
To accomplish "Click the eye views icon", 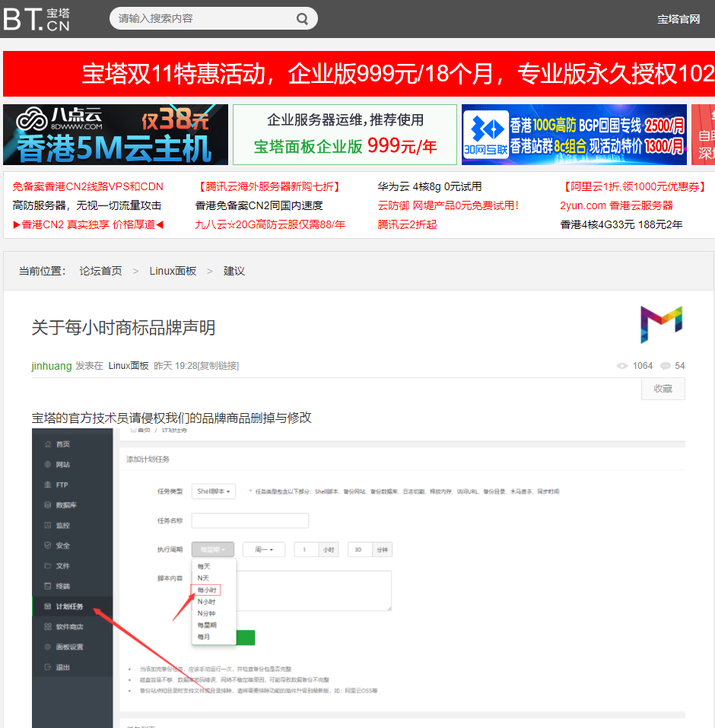I will [x=622, y=366].
